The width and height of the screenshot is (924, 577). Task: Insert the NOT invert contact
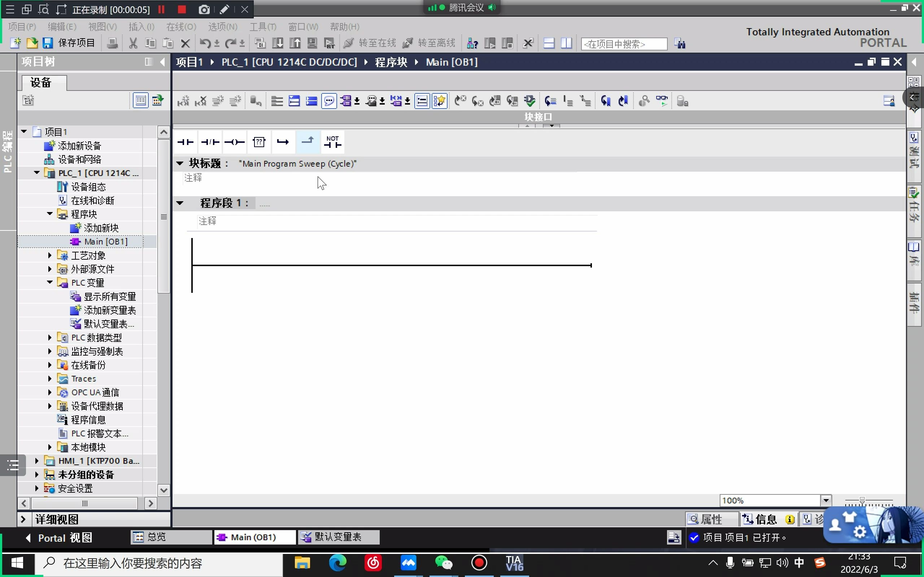tap(332, 142)
